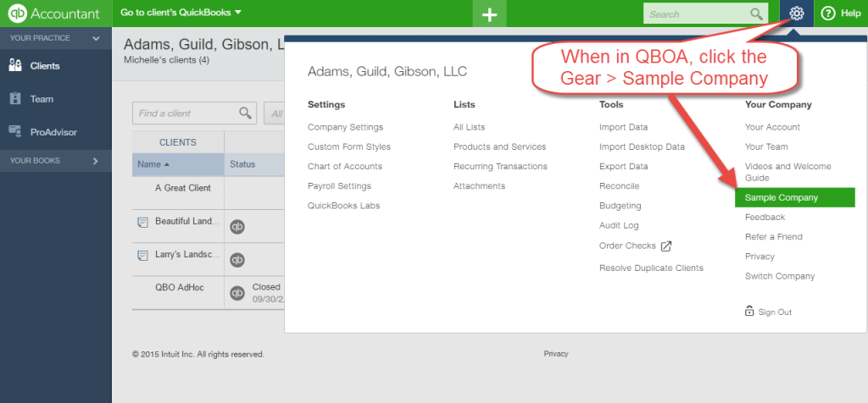Click the notes icon beside Larry's Landsc
Screen dimensions: 868x403
142,256
